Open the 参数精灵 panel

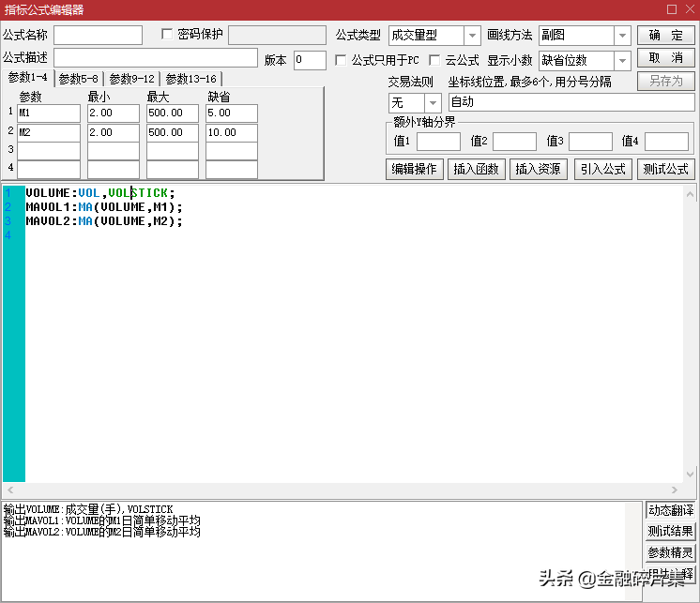click(x=671, y=552)
